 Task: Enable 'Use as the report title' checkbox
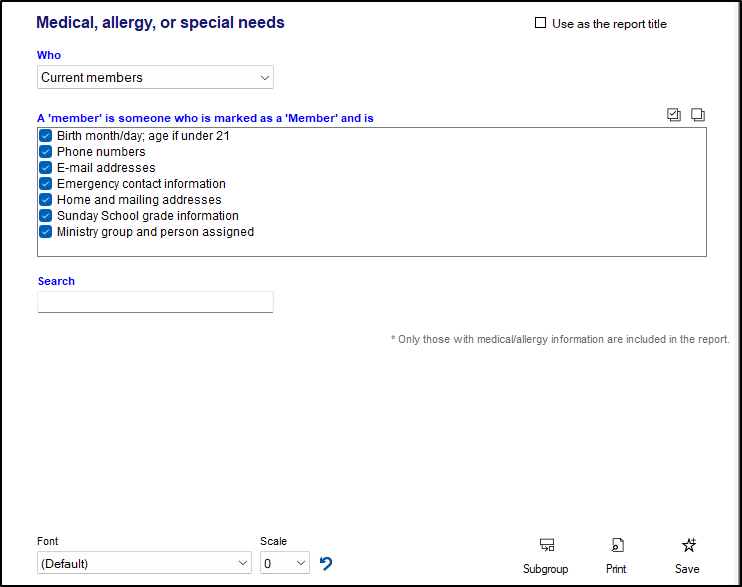tap(541, 23)
